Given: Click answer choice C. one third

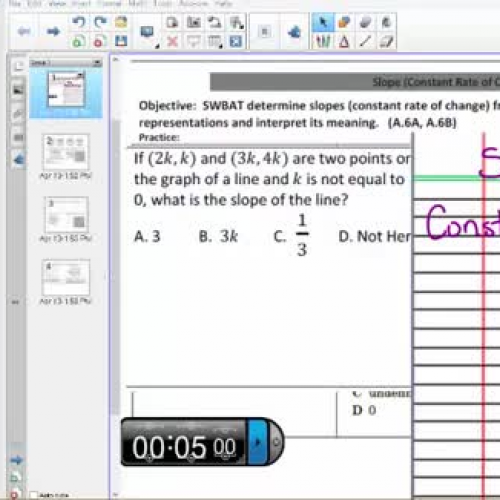Looking at the screenshot, I should (x=291, y=236).
